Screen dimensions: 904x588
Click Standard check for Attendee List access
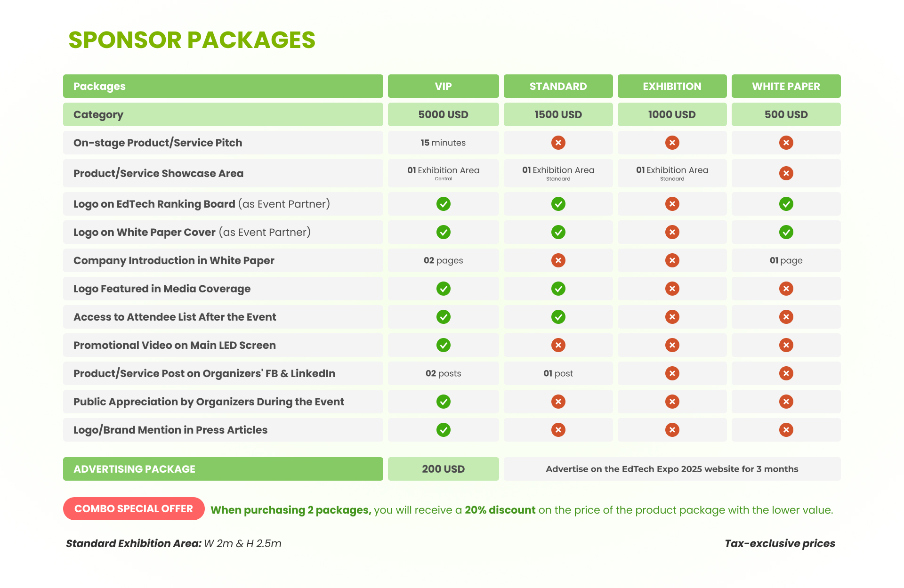(x=558, y=317)
